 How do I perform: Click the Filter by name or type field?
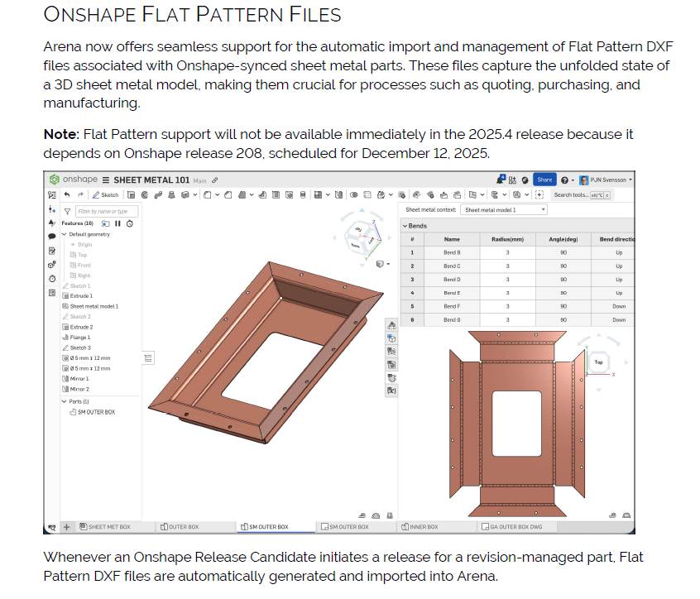click(x=106, y=211)
